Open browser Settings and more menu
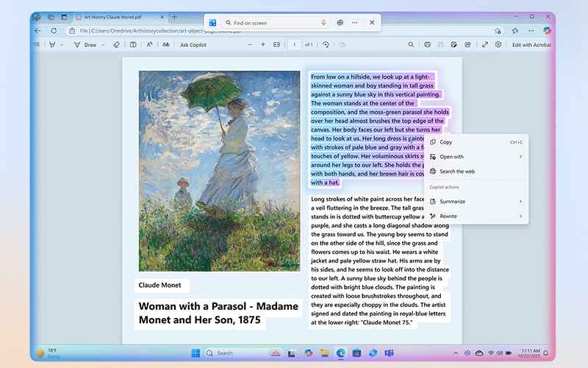This screenshot has width=588, height=368. pyautogui.click(x=531, y=31)
